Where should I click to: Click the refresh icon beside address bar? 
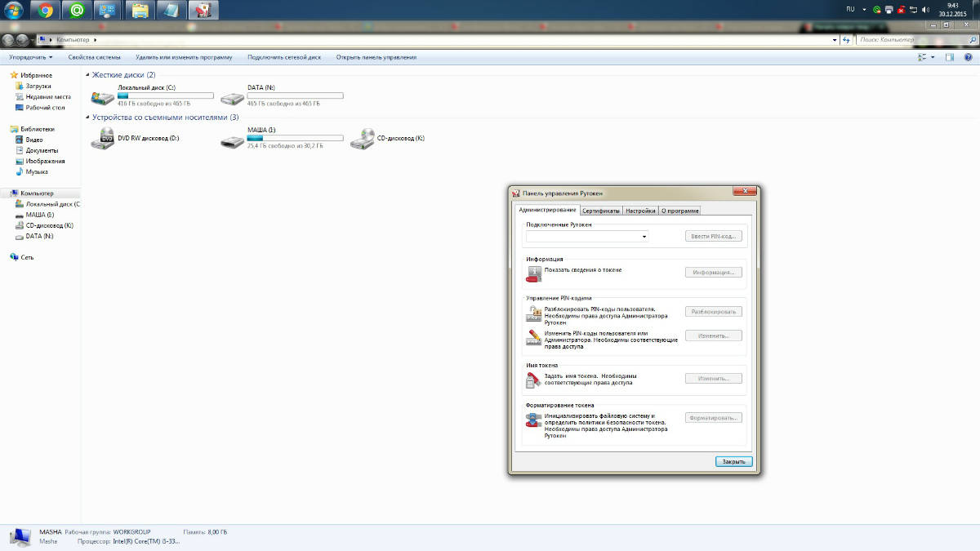845,39
